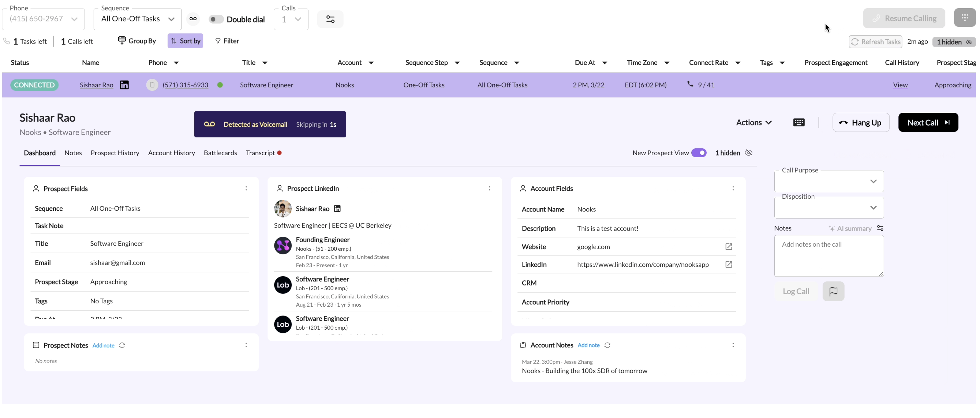
Task: Open the Phone number dropdown
Action: click(x=43, y=19)
